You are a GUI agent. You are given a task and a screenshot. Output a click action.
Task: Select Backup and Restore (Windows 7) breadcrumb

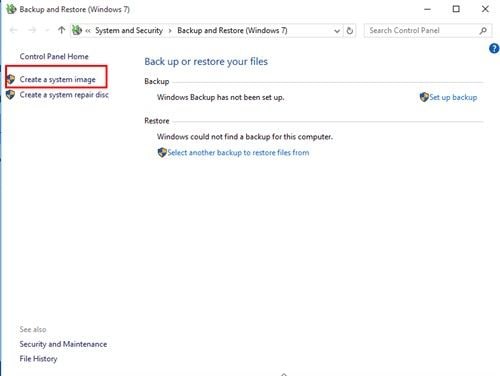[x=232, y=31]
